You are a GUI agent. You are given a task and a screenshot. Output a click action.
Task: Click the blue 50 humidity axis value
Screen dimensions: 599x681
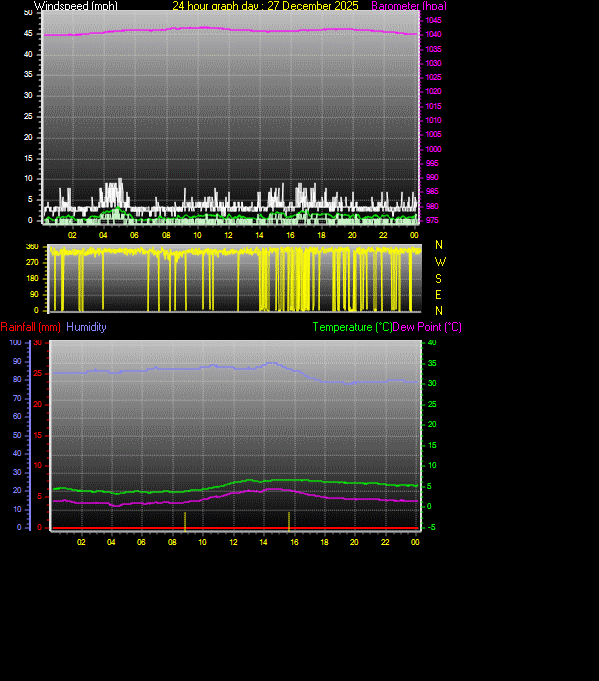(x=17, y=435)
